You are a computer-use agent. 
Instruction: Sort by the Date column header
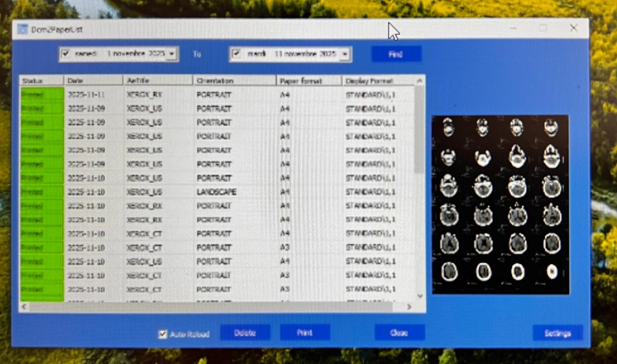94,81
